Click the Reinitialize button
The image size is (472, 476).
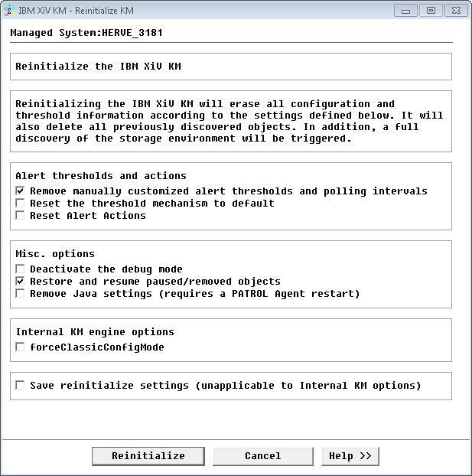point(148,456)
